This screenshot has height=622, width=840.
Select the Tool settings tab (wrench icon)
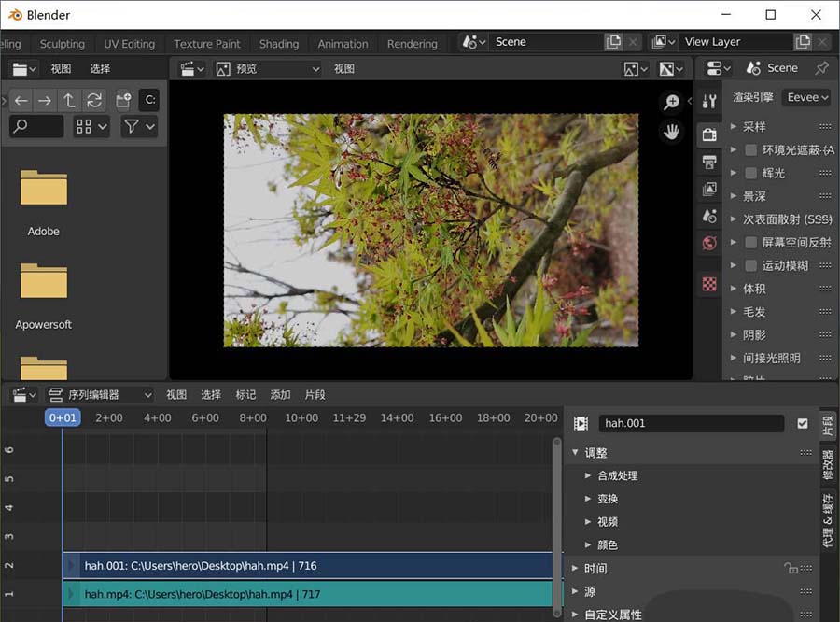[x=708, y=100]
